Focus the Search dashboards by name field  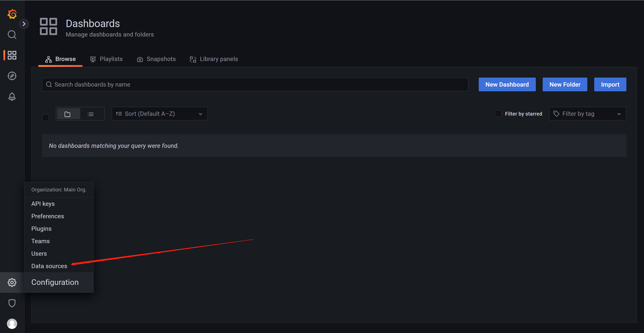coord(255,85)
